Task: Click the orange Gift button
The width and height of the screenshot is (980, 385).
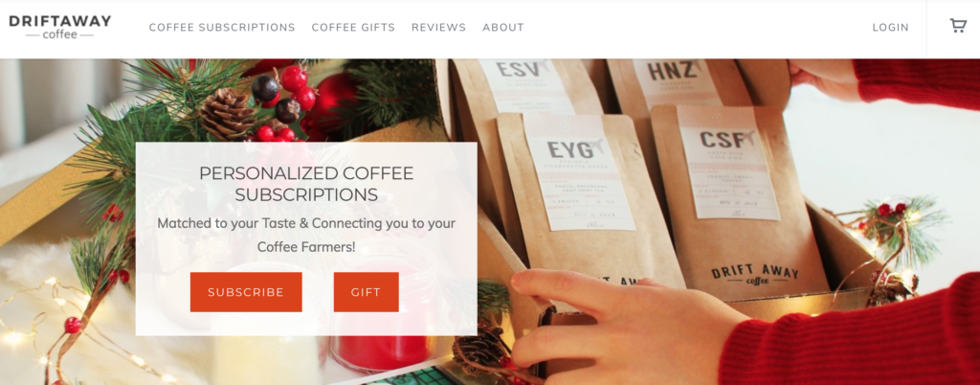Action: [367, 292]
